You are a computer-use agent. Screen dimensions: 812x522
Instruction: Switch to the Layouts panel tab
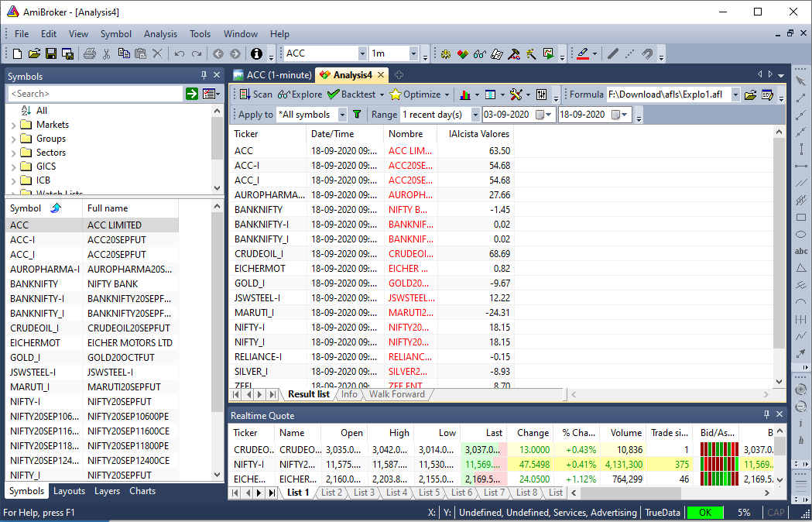[69, 492]
